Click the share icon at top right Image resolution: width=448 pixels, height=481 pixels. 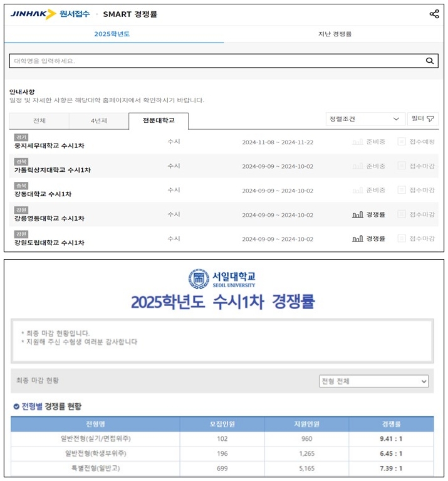pyautogui.click(x=434, y=14)
